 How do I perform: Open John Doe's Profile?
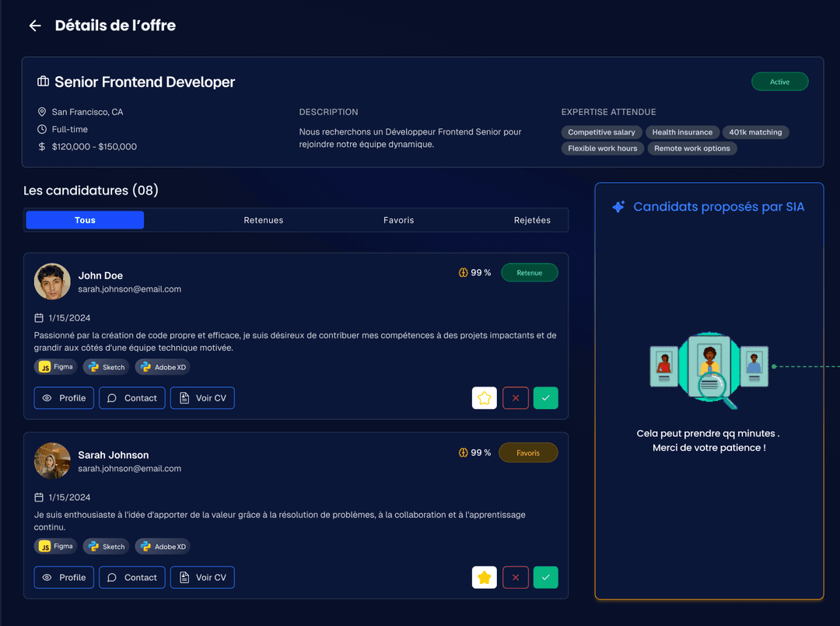coord(64,398)
